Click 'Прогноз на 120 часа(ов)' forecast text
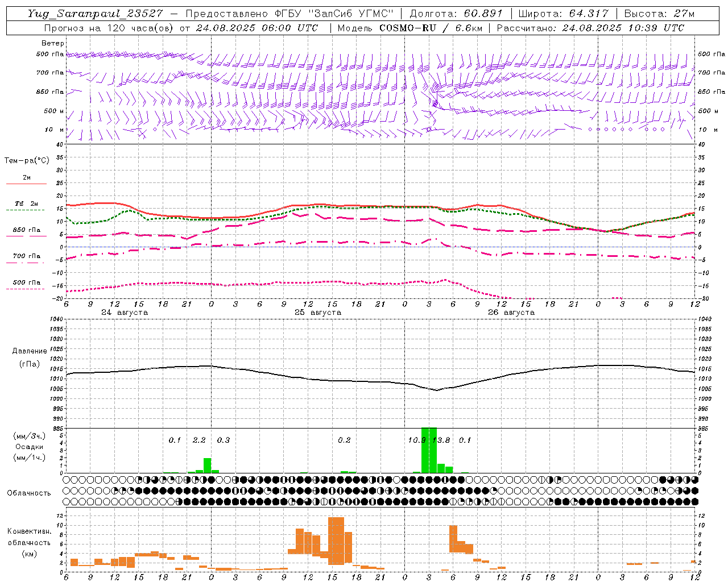The height and width of the screenshot is (582, 728). 109,28
